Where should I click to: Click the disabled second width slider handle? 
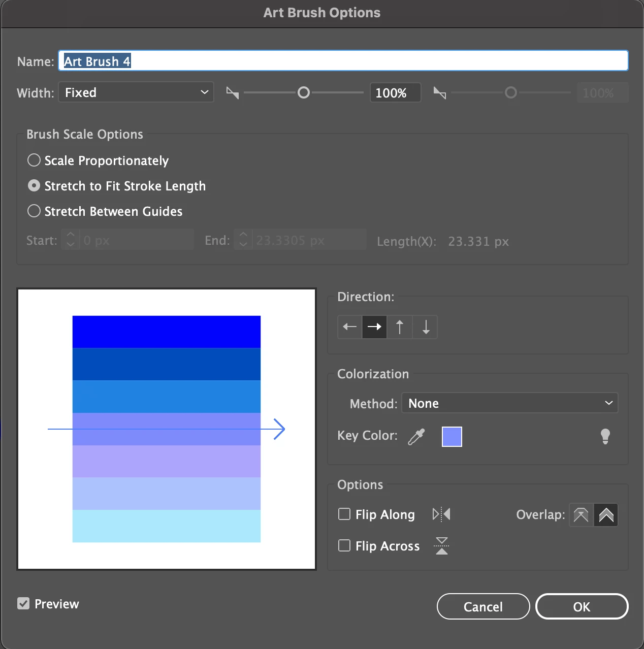click(x=511, y=92)
